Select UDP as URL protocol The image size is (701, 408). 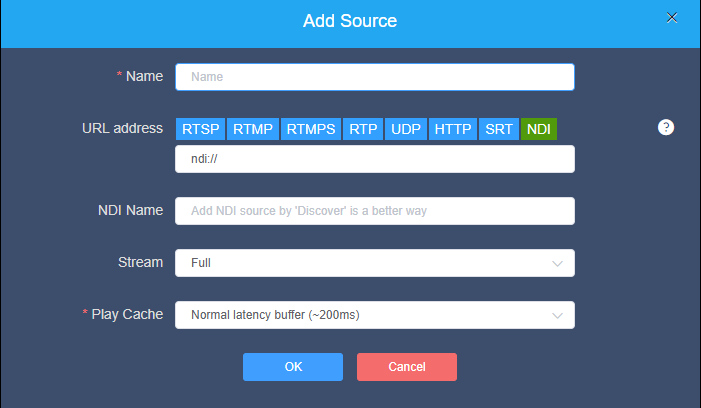pos(406,129)
